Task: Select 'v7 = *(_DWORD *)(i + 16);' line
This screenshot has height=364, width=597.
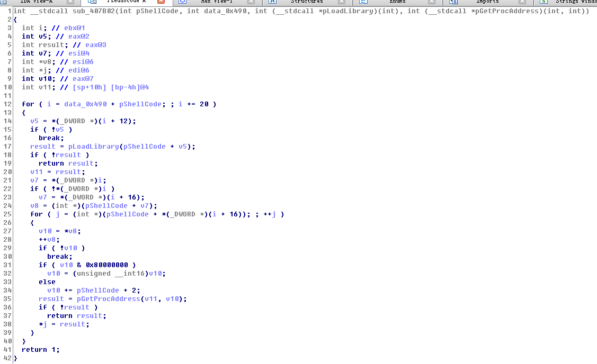Action: (x=91, y=197)
